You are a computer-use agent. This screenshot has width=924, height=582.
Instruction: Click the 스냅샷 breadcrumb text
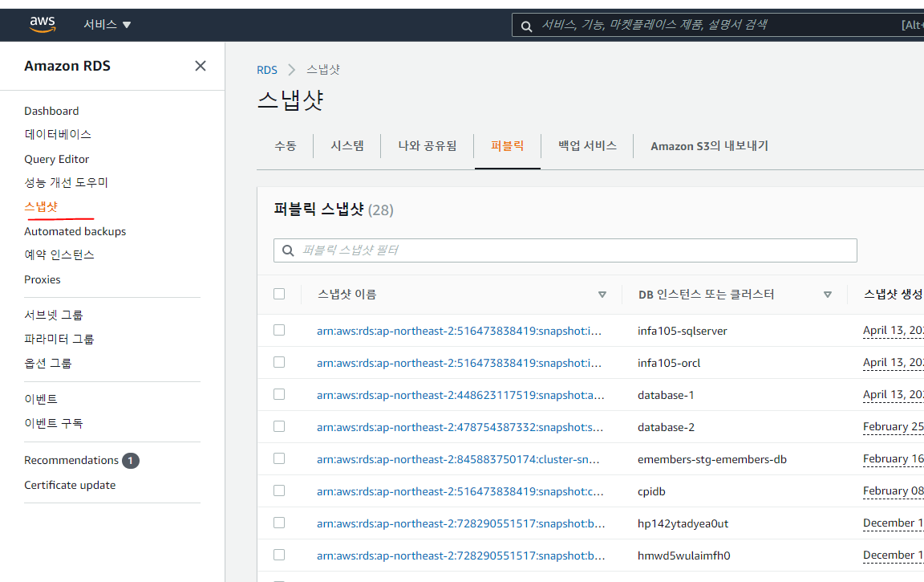[x=323, y=70]
